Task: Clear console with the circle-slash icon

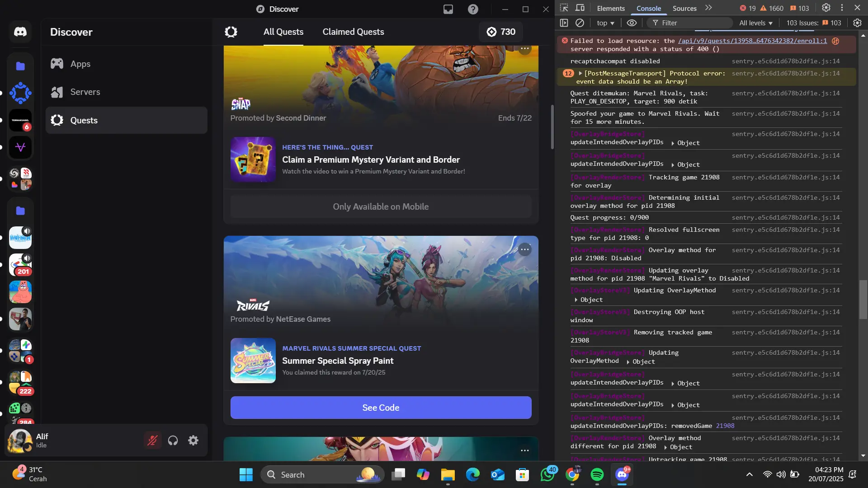Action: tap(580, 23)
